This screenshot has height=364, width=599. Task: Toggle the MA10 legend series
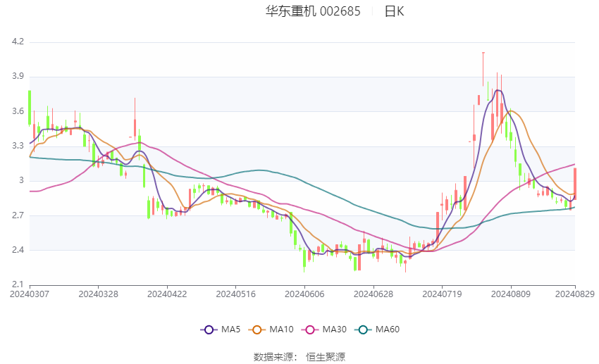pyautogui.click(x=271, y=330)
